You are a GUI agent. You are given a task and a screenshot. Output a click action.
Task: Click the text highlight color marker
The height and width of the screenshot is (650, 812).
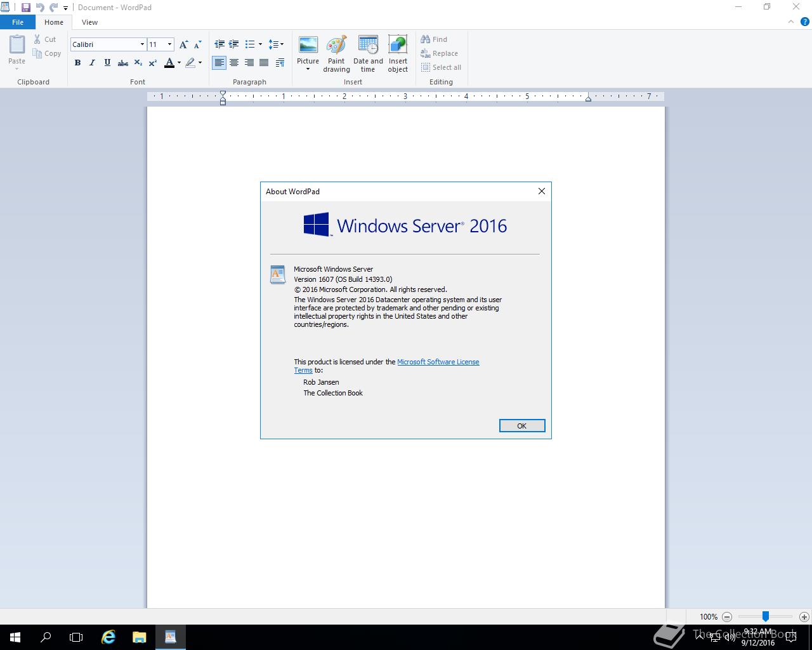pos(190,63)
